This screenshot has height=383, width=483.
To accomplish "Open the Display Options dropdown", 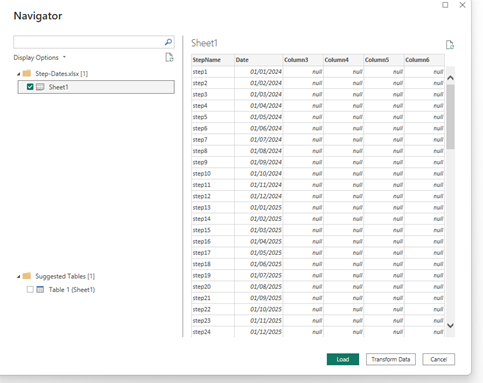I will 39,57.
